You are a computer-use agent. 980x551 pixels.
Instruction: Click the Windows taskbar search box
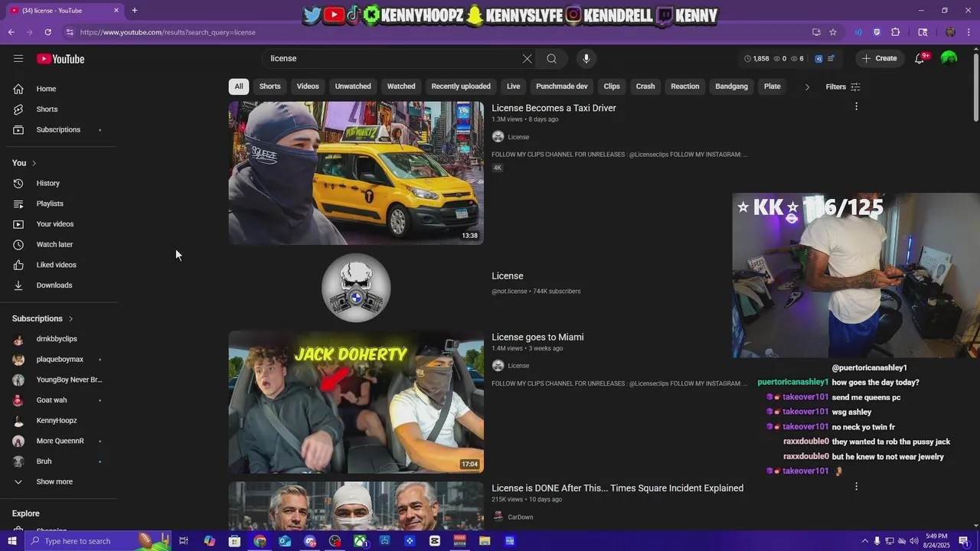click(x=96, y=541)
